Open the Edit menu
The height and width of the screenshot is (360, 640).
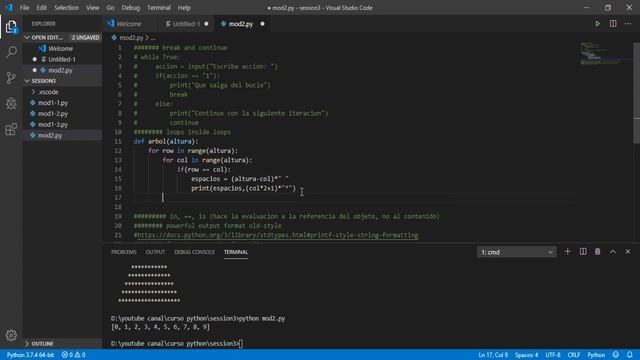click(41, 7)
